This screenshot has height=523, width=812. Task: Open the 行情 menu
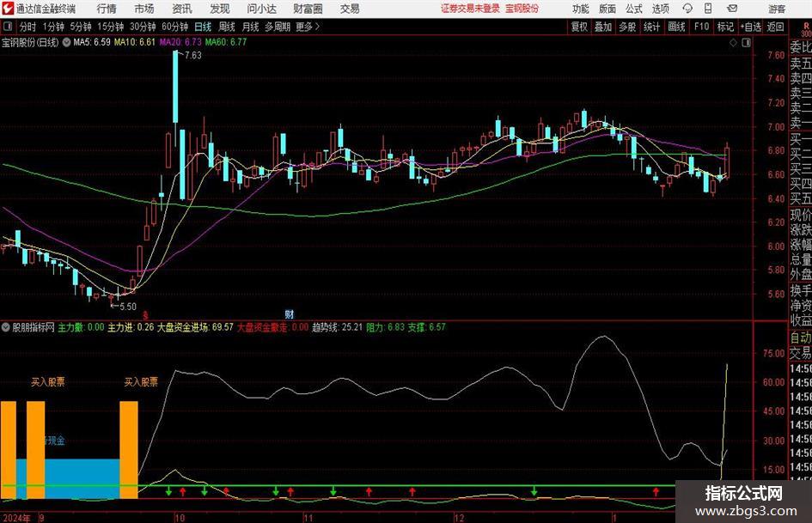tap(107, 9)
